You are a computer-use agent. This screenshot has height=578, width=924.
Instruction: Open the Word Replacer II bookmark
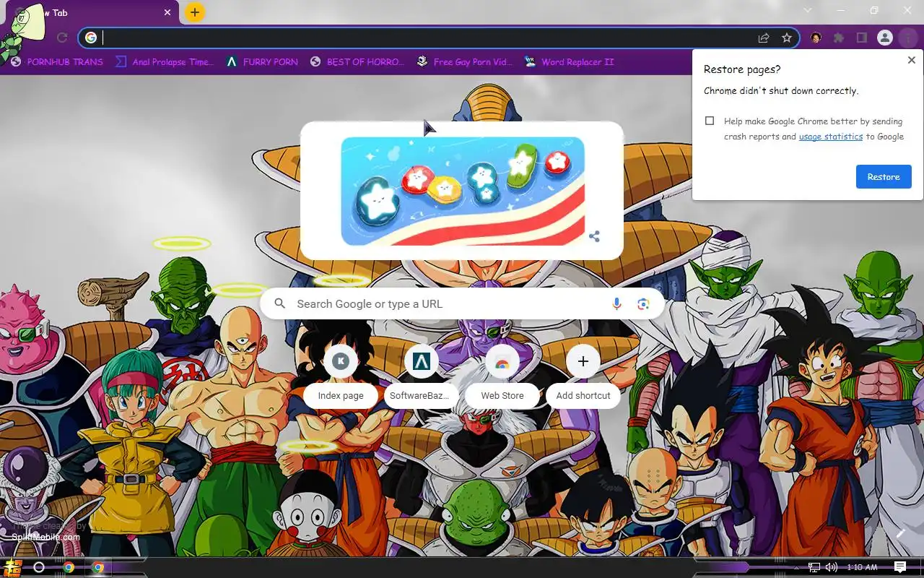pos(569,62)
